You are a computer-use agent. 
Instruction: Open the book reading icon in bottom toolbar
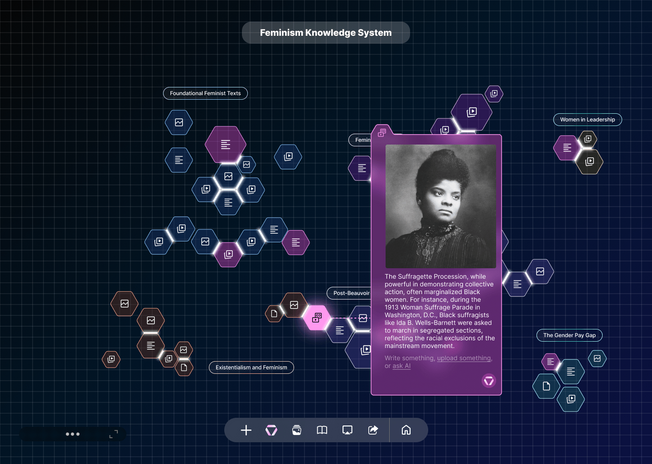[322, 430]
